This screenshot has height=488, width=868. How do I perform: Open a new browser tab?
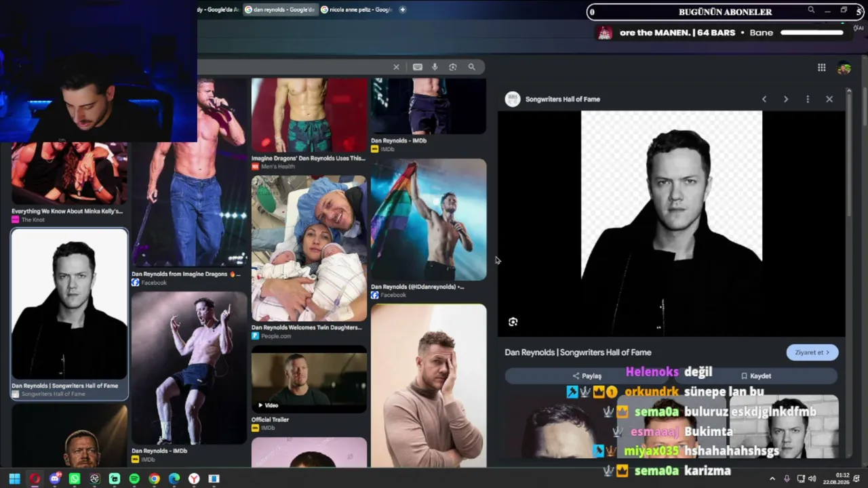coord(402,9)
